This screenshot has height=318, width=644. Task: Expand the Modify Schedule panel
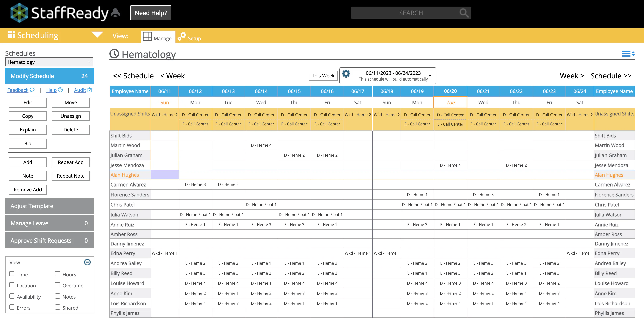pyautogui.click(x=50, y=76)
